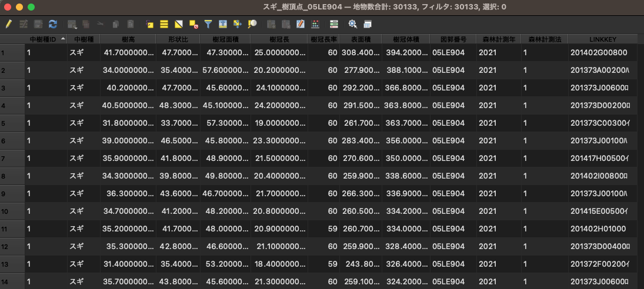Reload the table with the refresh icon
Screen dimensions: 644x289
click(x=53, y=24)
